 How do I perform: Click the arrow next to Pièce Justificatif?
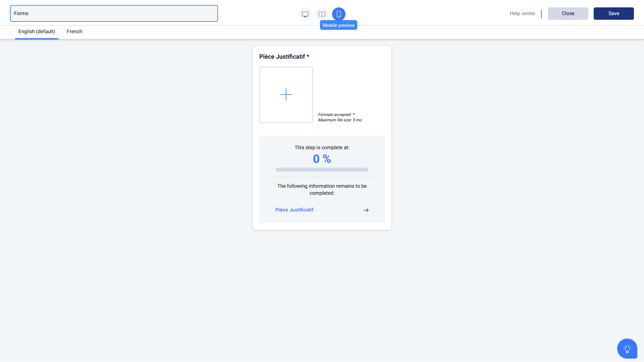coord(366,210)
